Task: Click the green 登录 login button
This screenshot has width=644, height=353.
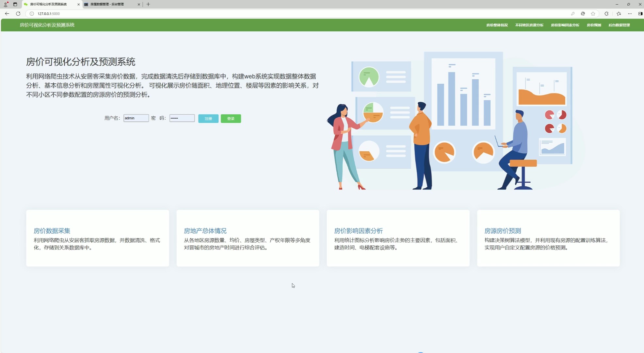Action: coord(231,118)
